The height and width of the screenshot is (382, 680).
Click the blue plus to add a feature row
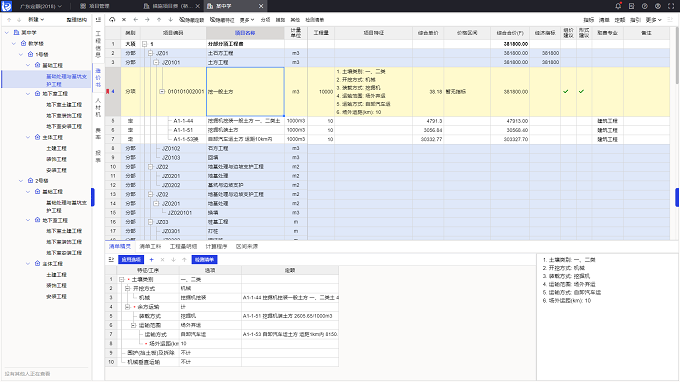151,260
